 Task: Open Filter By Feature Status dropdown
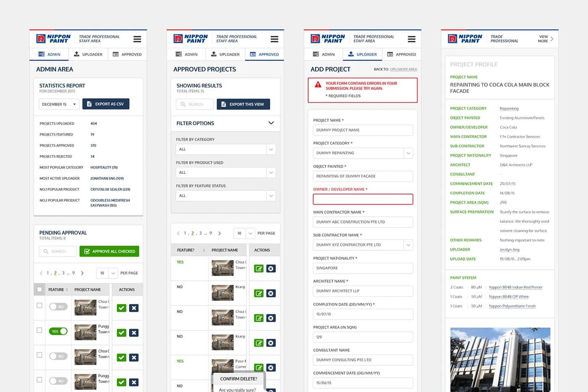click(x=226, y=195)
